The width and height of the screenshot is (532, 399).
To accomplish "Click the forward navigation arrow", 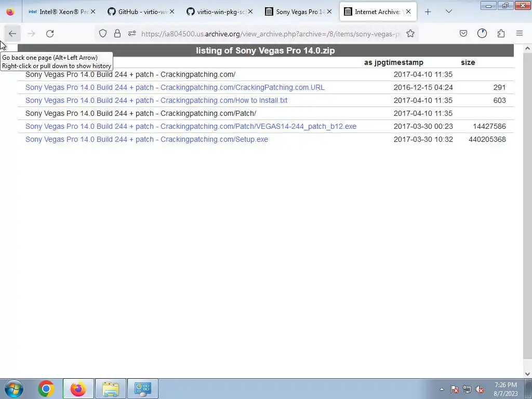I will [x=31, y=34].
